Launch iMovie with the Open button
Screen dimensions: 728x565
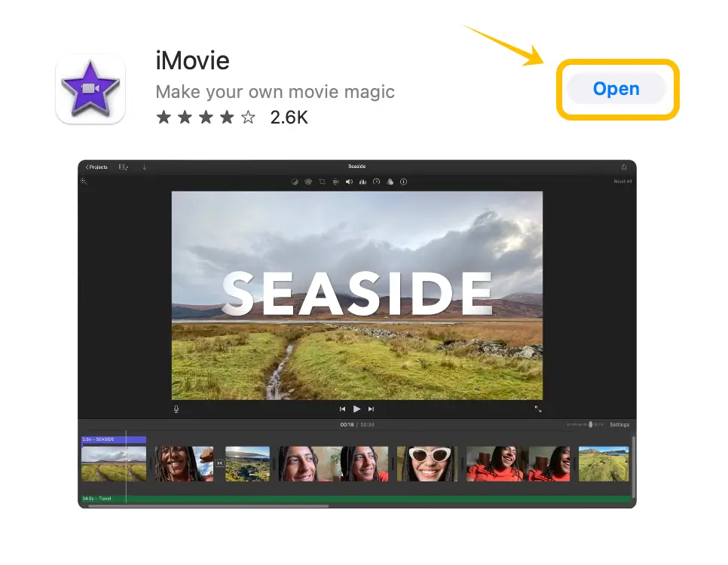(616, 89)
